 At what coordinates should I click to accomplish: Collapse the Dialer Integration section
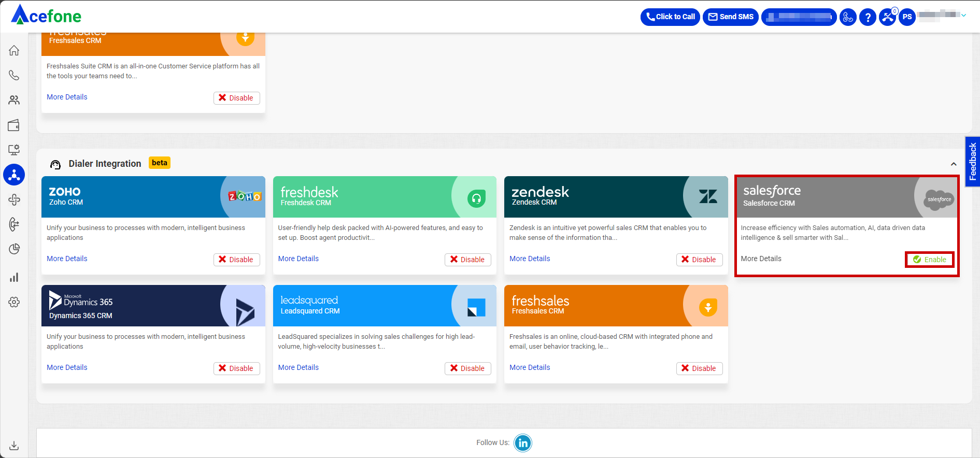click(x=954, y=164)
